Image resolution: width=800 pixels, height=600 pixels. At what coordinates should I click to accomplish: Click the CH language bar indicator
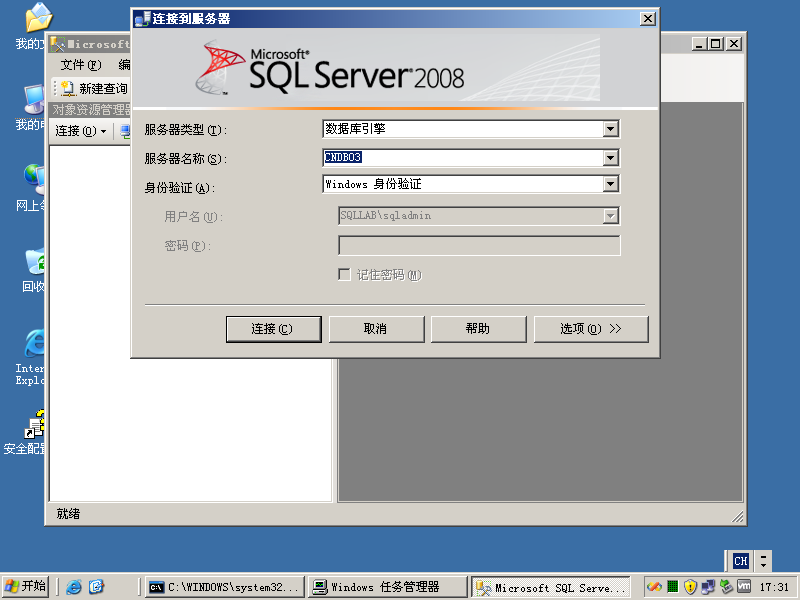pyautogui.click(x=740, y=561)
